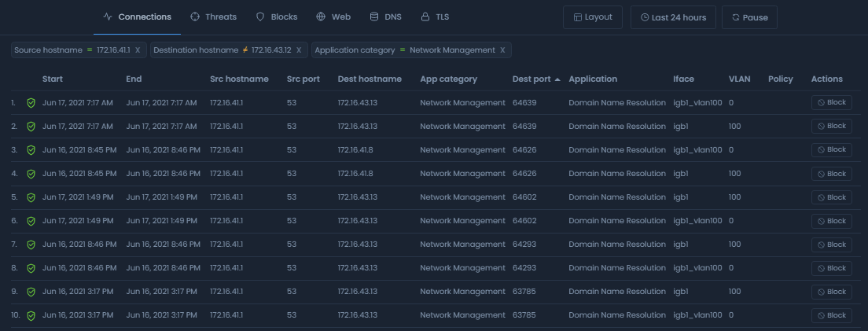
Task: Sort by the Start column
Action: point(53,79)
